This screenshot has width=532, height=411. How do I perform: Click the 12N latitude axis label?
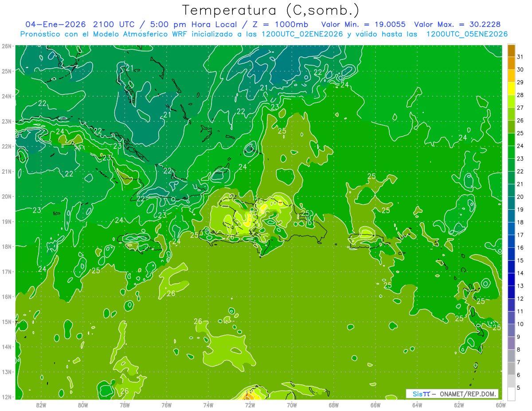7,397
